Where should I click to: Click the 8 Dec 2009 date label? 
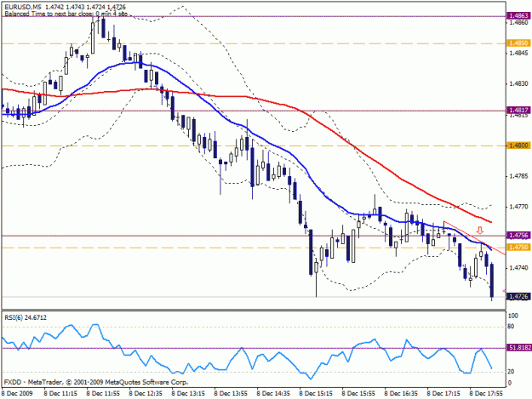click(17, 394)
